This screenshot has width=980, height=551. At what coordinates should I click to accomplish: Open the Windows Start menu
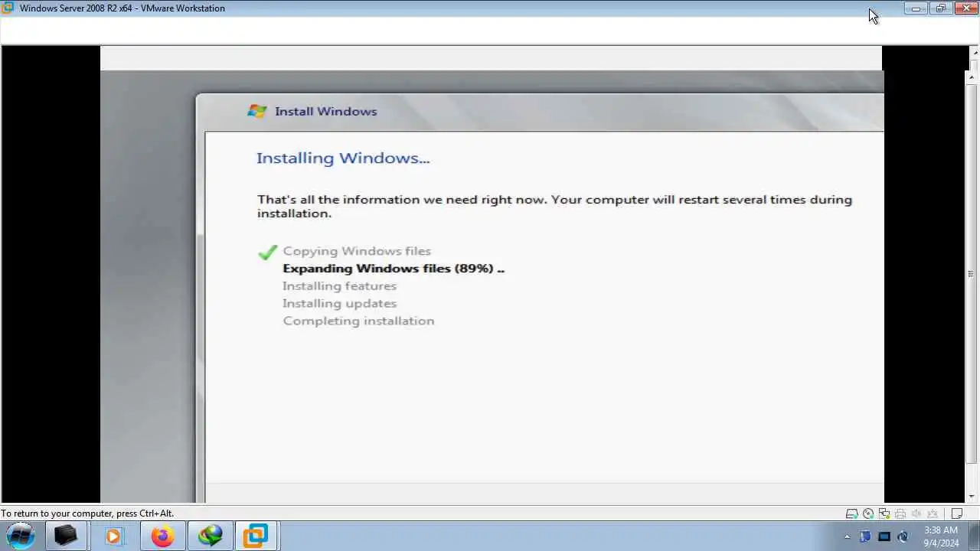(x=21, y=536)
